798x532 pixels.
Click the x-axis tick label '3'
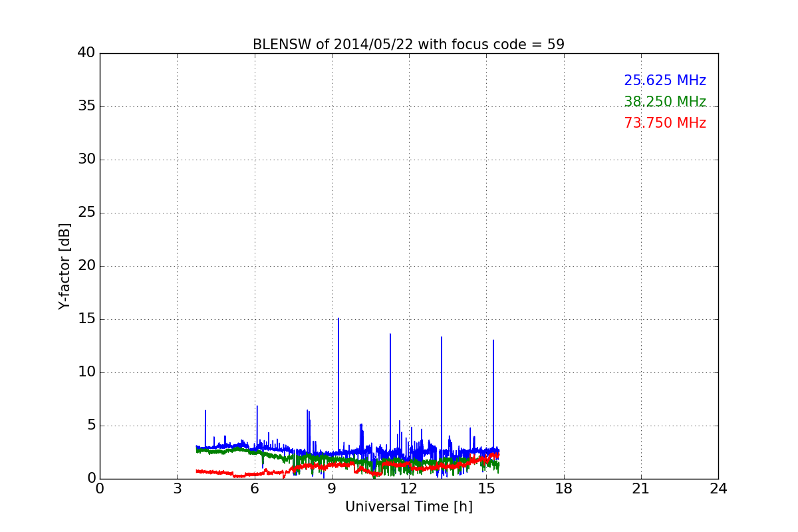(x=177, y=488)
